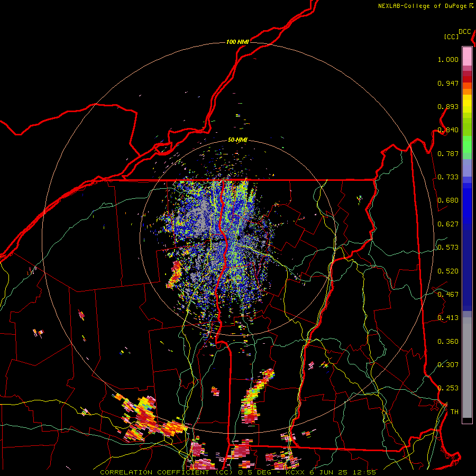Click the 0.360 legend value
476x476 pixels.
coord(448,342)
